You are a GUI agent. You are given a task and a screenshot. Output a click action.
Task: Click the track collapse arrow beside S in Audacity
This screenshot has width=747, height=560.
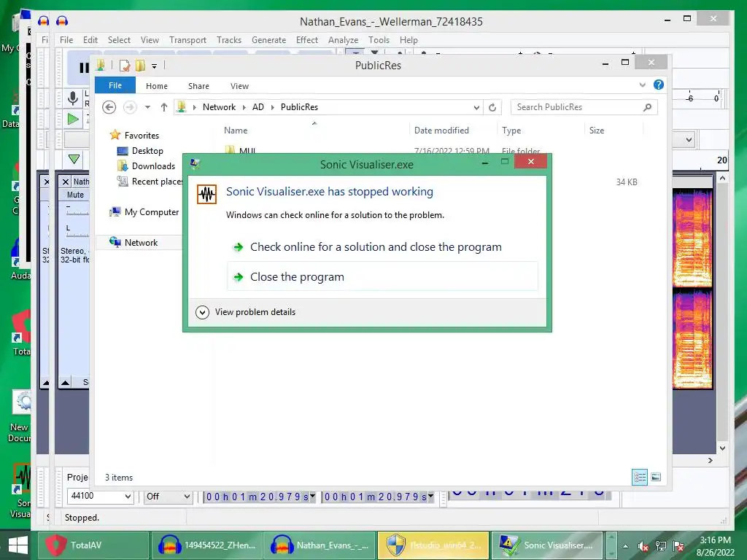[x=65, y=382]
